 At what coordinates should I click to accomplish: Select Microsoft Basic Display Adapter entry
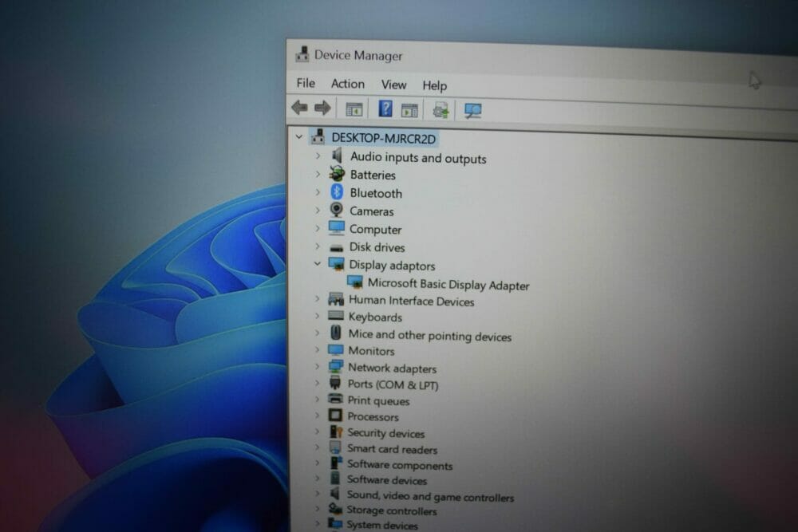(448, 284)
